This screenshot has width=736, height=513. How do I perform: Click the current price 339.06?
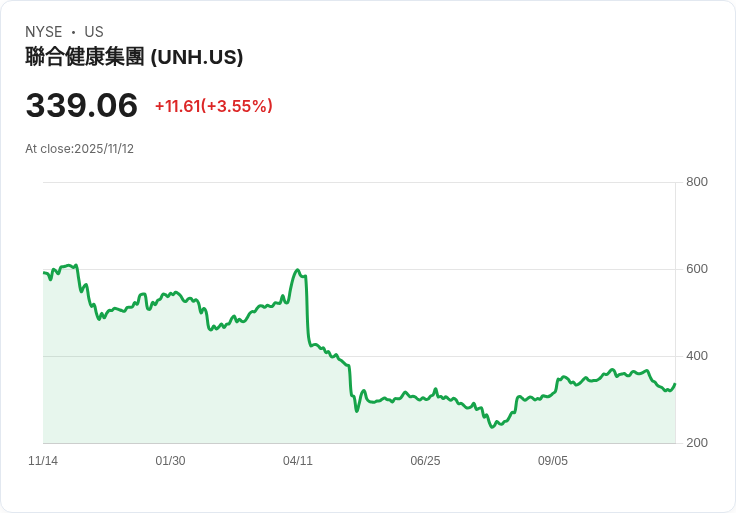pyautogui.click(x=82, y=105)
